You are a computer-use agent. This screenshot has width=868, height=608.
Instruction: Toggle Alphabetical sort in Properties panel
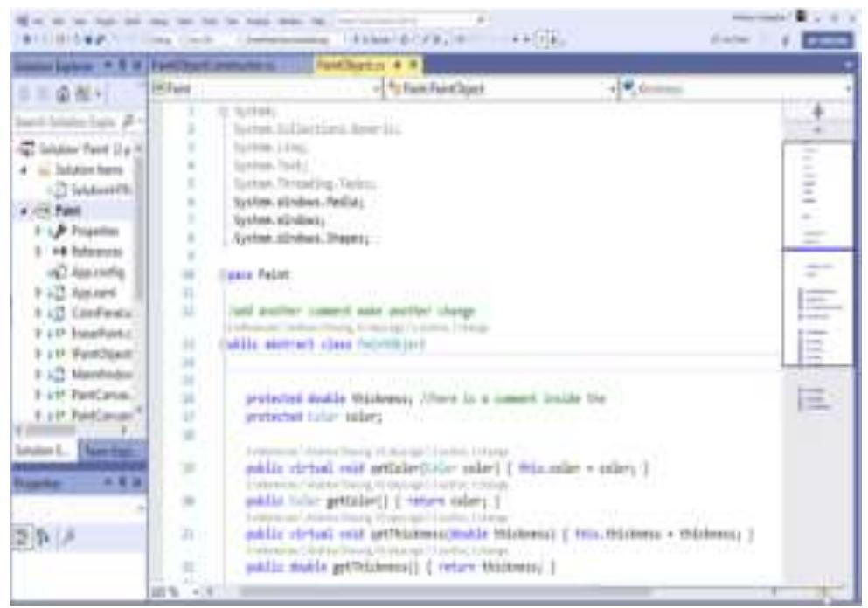click(44, 536)
